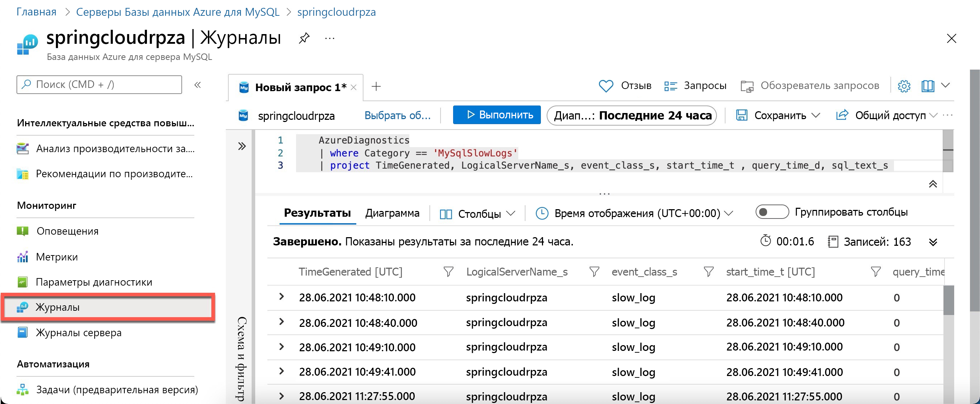The width and height of the screenshot is (980, 404).
Task: Close the Журналы blade
Action: pos(951,38)
